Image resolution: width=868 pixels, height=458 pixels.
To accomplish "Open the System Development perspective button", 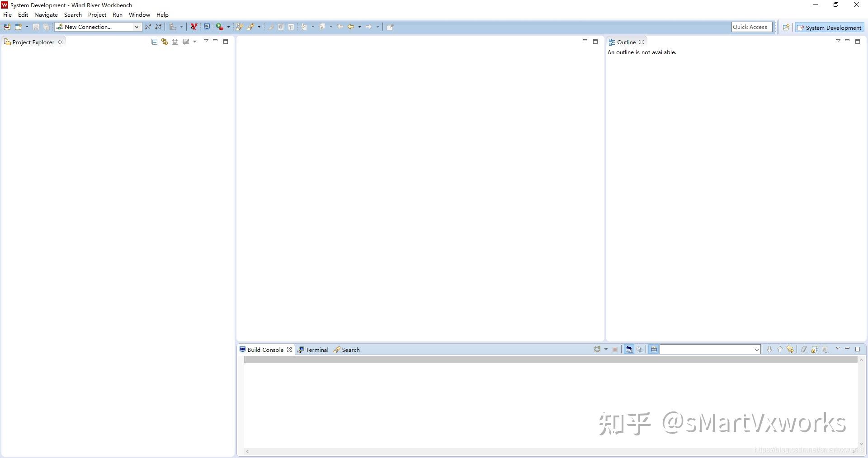I will point(830,27).
